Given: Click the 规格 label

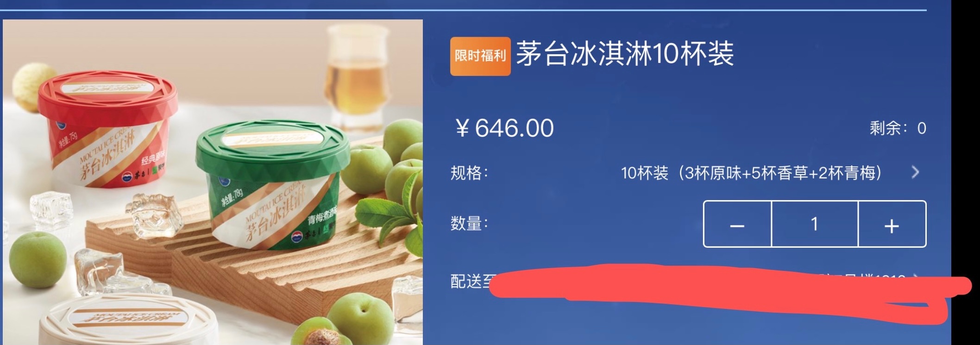Looking at the screenshot, I should pyautogui.click(x=469, y=173).
